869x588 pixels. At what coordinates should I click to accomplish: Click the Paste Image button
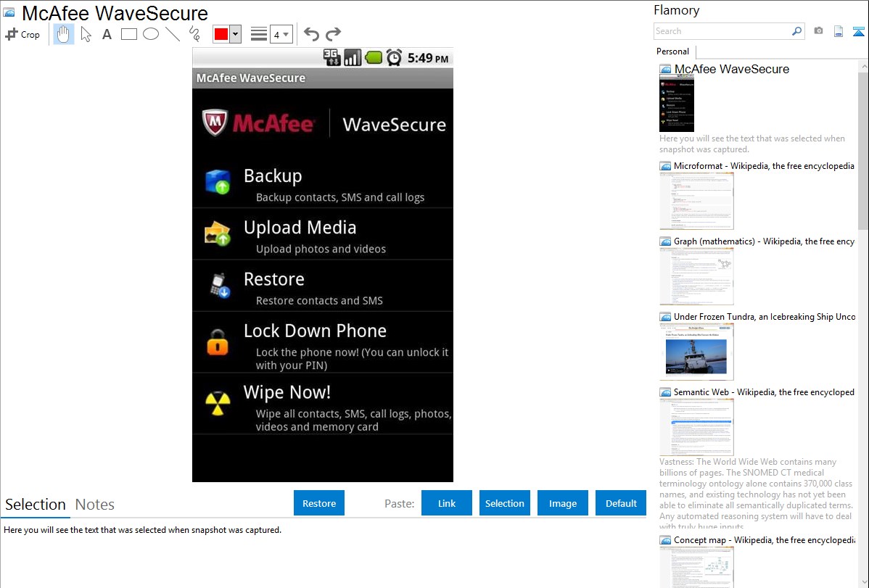pyautogui.click(x=562, y=503)
